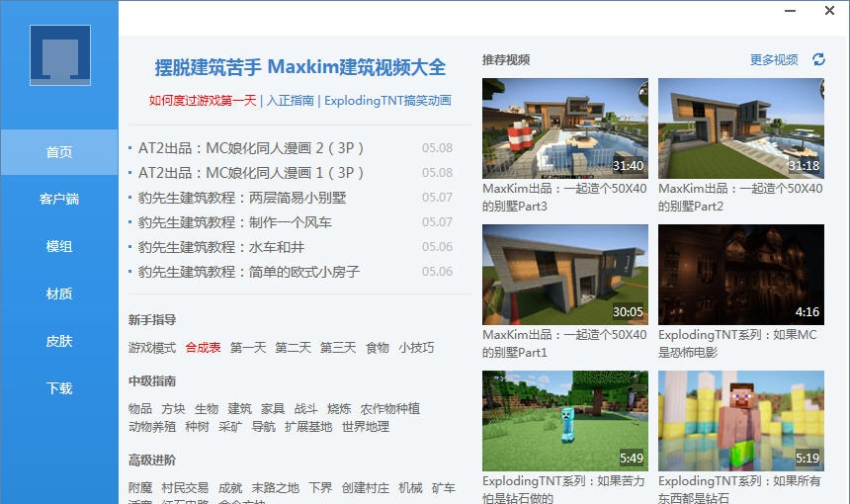Open the 采矿 guide link
Viewport: 850px width, 504px height.
coord(230,427)
